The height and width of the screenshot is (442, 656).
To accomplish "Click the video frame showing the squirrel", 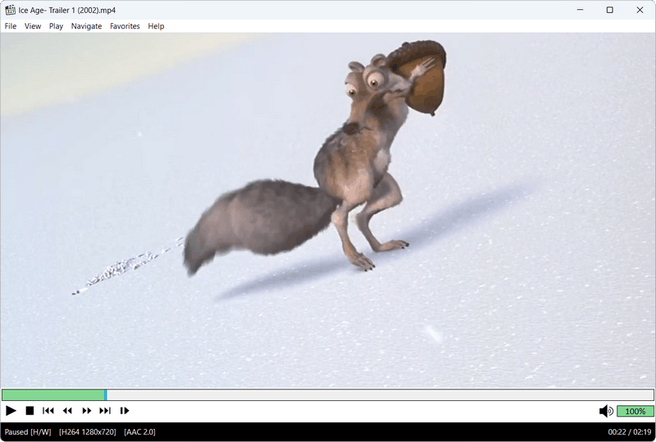I will 328,210.
